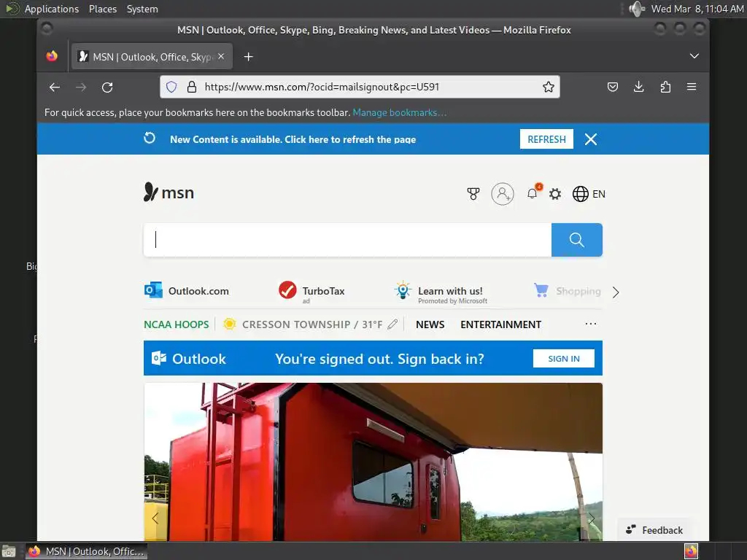Viewport: 747px width, 560px height.
Task: Select the ENTERTAINMENT tab
Action: pos(500,324)
